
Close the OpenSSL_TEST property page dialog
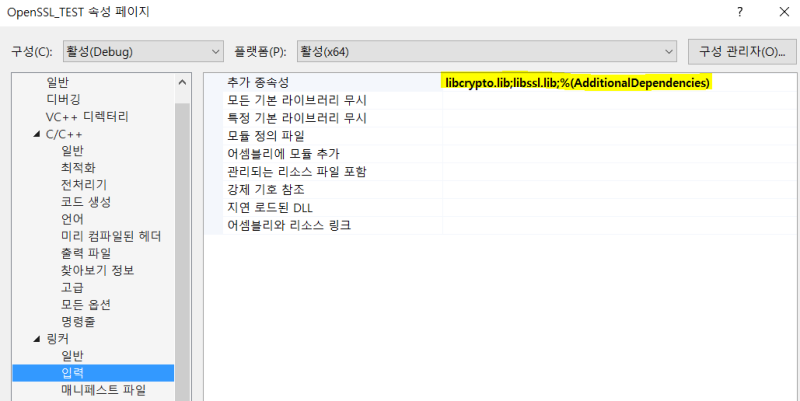pos(784,12)
